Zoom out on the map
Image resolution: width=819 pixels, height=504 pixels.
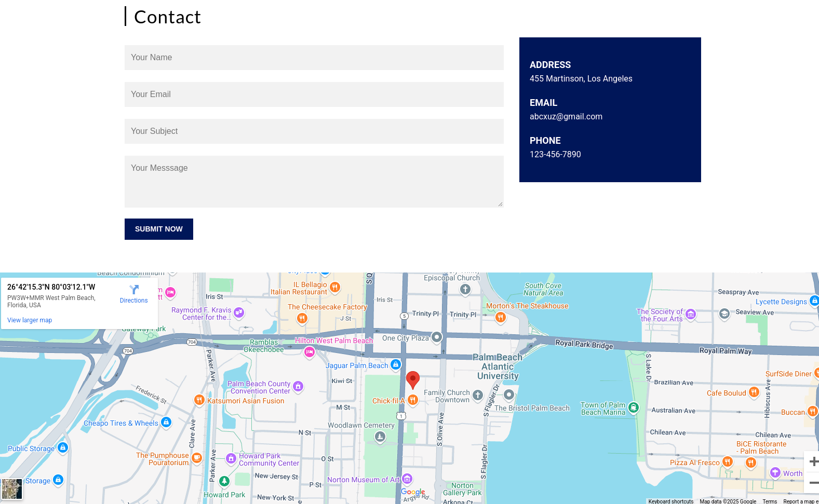click(x=813, y=483)
